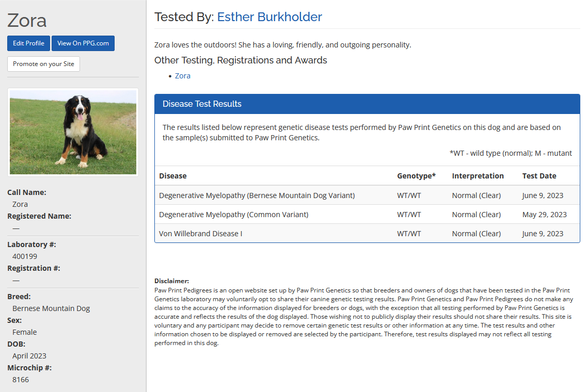Follow the Zora link under Other Testing

point(183,76)
